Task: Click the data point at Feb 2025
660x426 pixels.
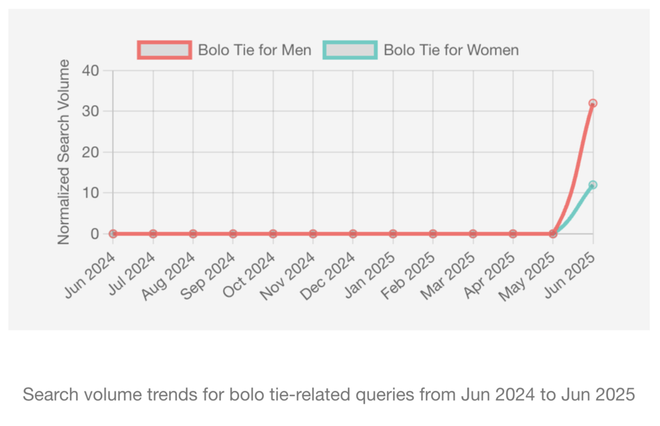Action: coord(433,234)
